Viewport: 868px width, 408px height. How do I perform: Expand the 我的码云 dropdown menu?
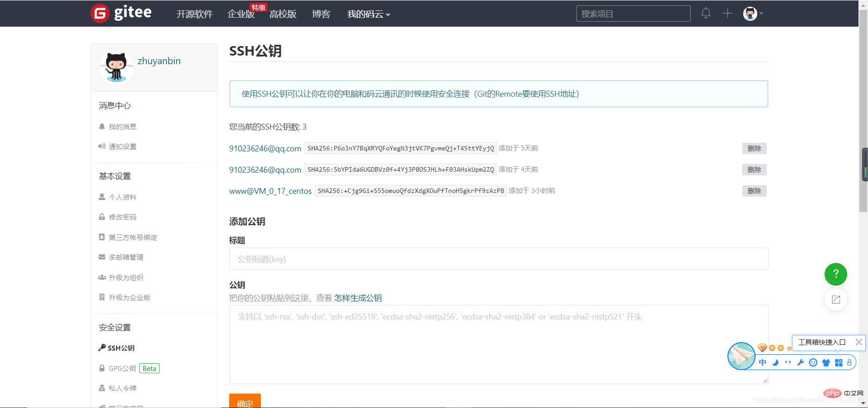point(368,14)
